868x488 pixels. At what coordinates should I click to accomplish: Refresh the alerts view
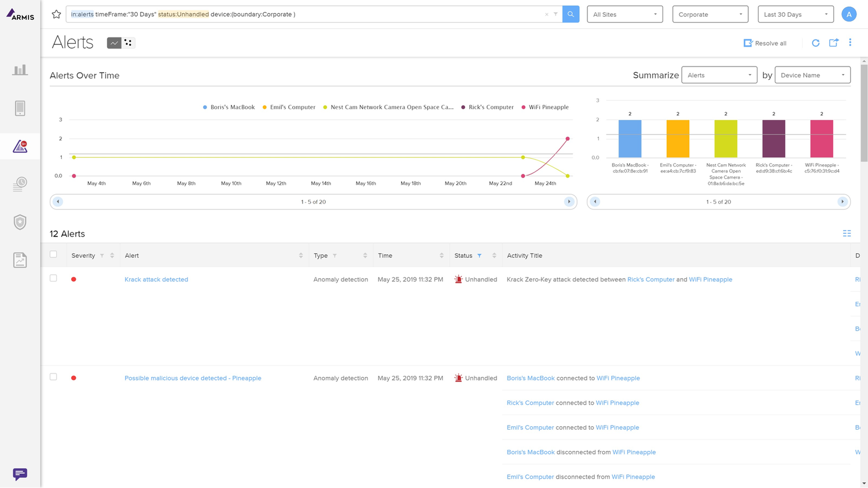(x=815, y=43)
